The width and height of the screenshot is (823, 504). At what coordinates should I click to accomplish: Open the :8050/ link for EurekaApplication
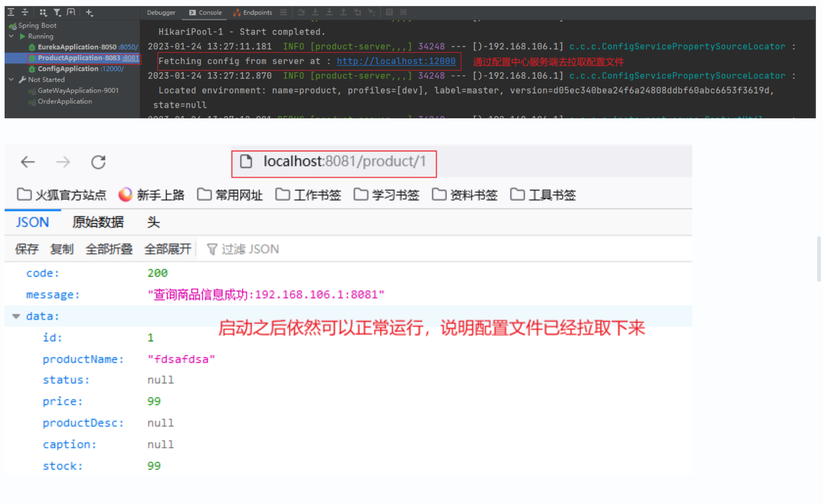pos(128,47)
